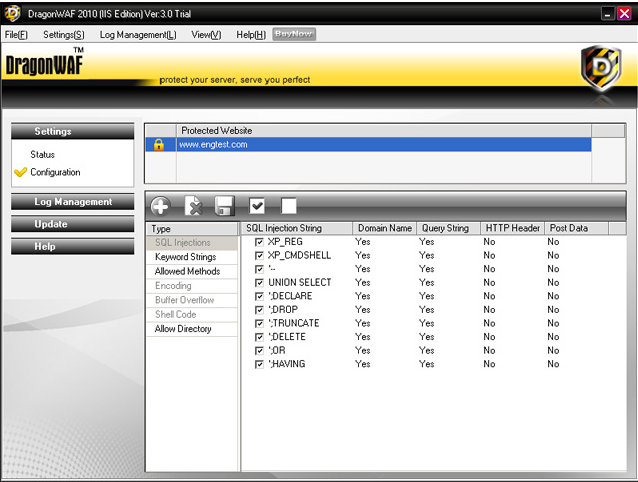Viewport: 638px width, 482px height.
Task: Click the Domain Name column header
Action: pyautogui.click(x=385, y=228)
